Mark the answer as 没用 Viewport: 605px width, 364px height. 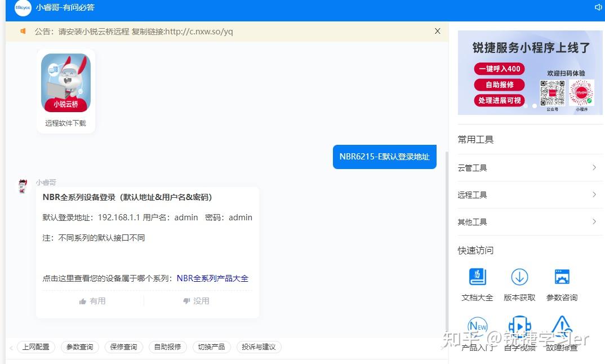196,301
